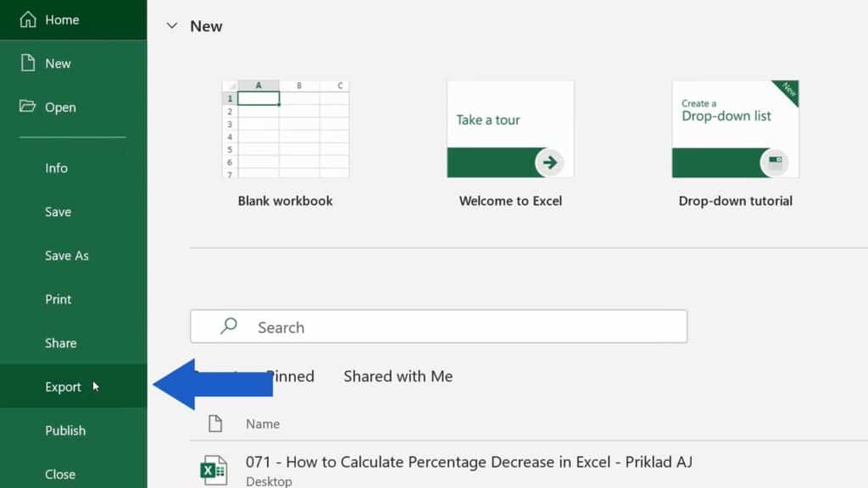Click the arrow icon on Welcome to Excel
The height and width of the screenshot is (488, 868).
549,161
